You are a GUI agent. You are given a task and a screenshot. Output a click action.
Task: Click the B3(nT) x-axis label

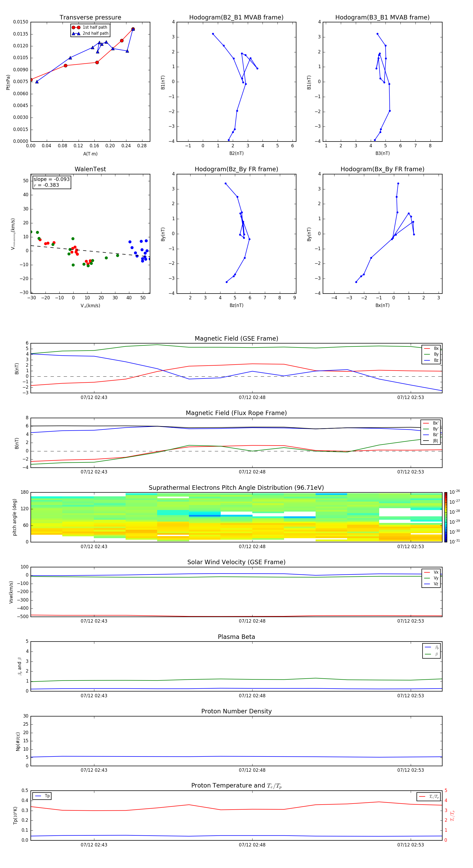pos(382,153)
